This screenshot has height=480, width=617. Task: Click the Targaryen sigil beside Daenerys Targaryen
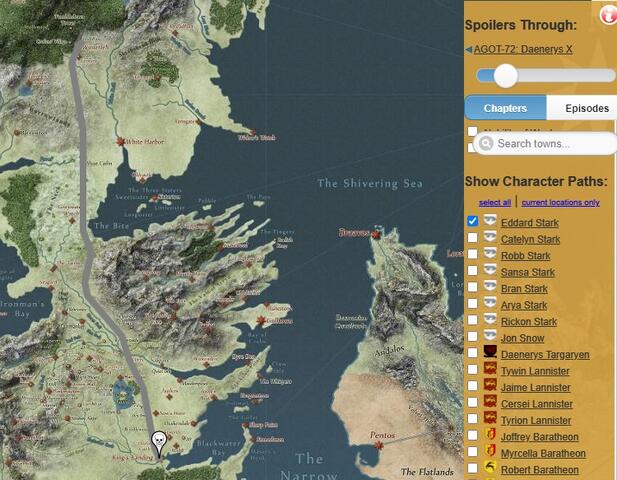click(490, 352)
